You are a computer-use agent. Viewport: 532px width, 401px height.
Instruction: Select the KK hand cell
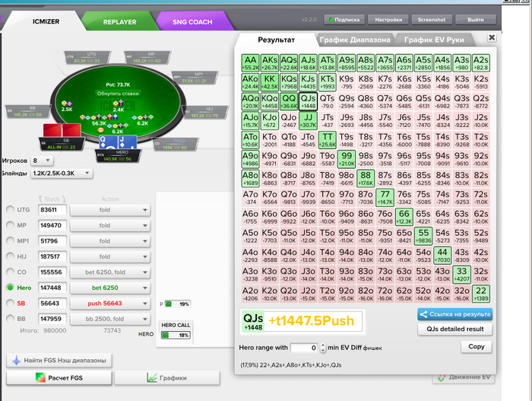point(269,82)
